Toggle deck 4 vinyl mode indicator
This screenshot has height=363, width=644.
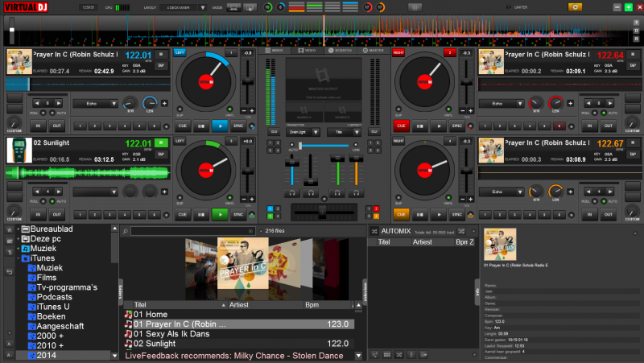[448, 197]
